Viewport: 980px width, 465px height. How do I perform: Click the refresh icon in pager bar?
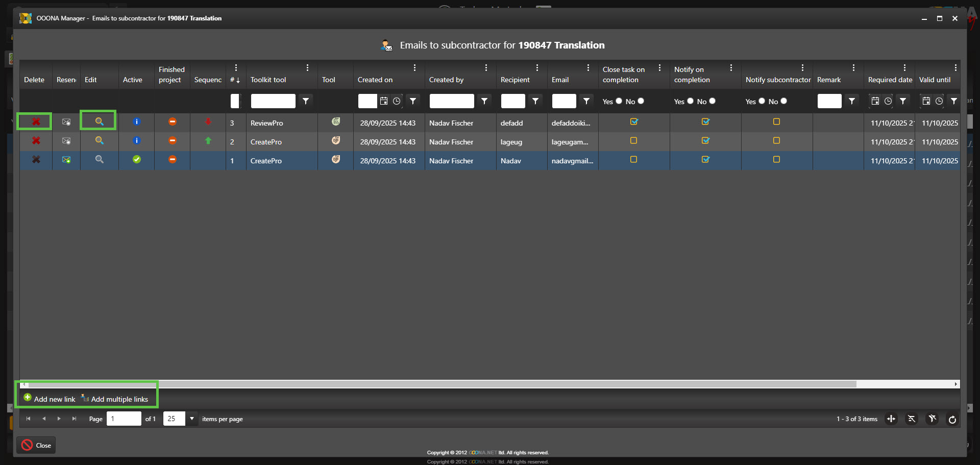point(952,420)
